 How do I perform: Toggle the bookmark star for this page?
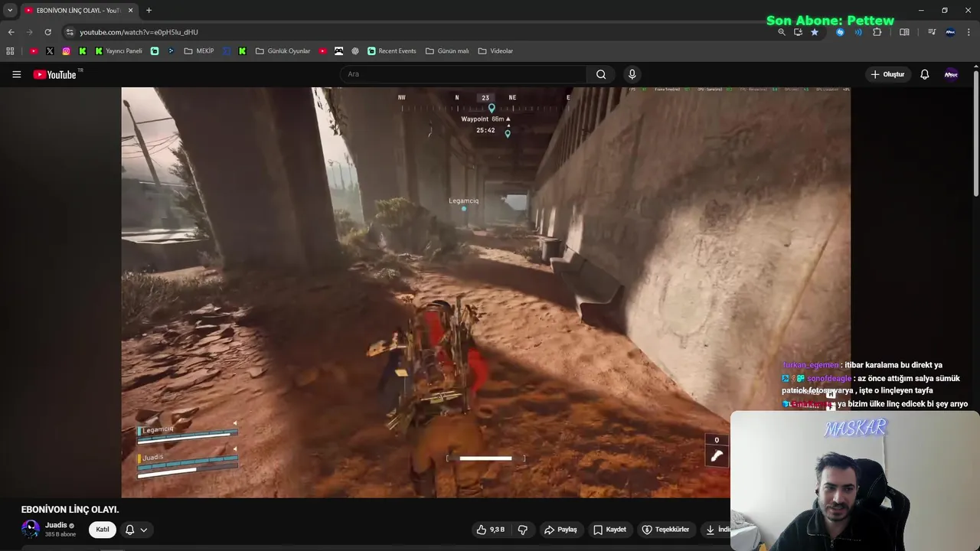(815, 32)
